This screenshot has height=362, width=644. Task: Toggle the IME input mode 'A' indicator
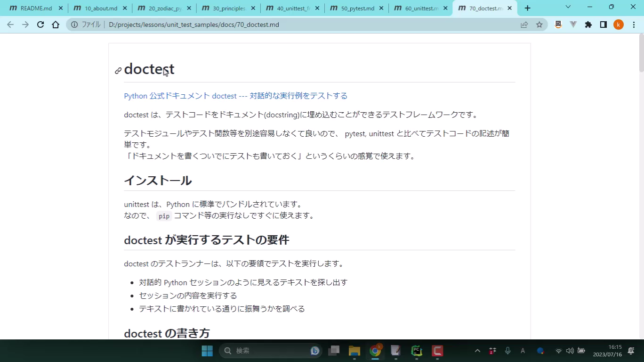pos(523,351)
